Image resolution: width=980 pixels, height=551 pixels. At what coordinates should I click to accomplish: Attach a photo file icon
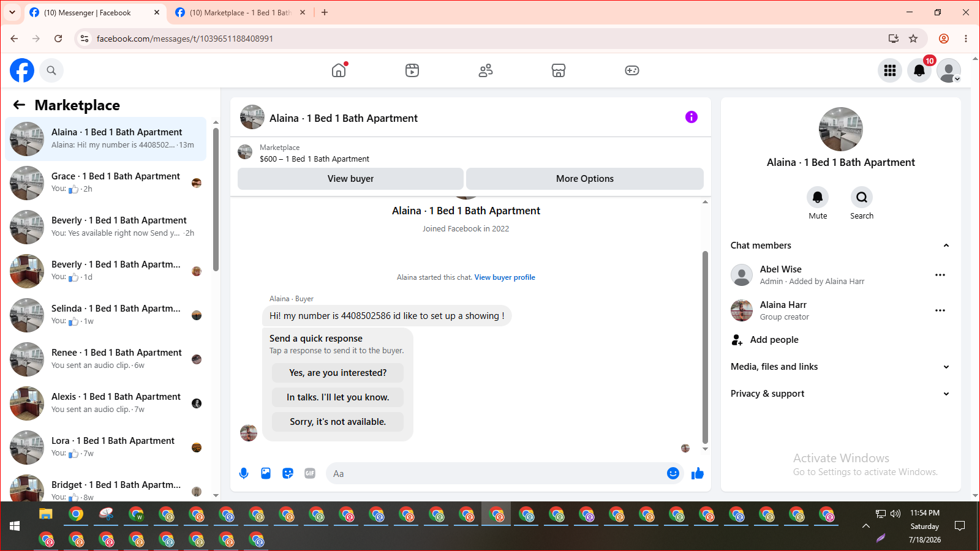point(266,473)
